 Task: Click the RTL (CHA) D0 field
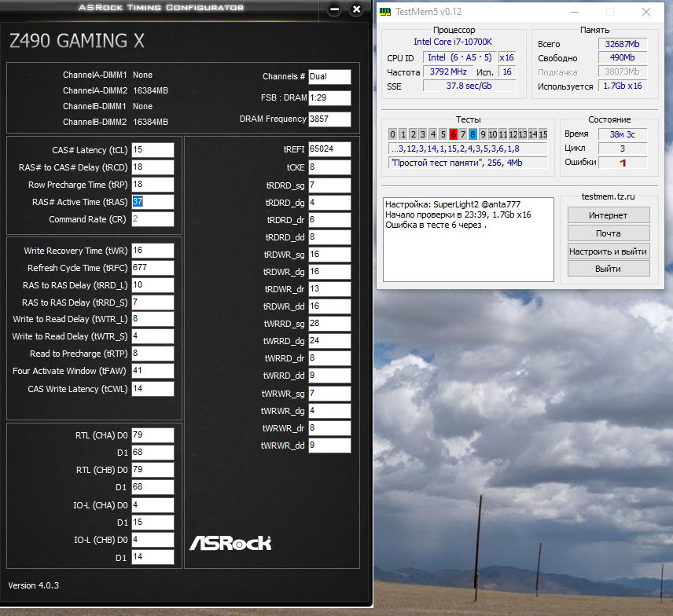153,435
